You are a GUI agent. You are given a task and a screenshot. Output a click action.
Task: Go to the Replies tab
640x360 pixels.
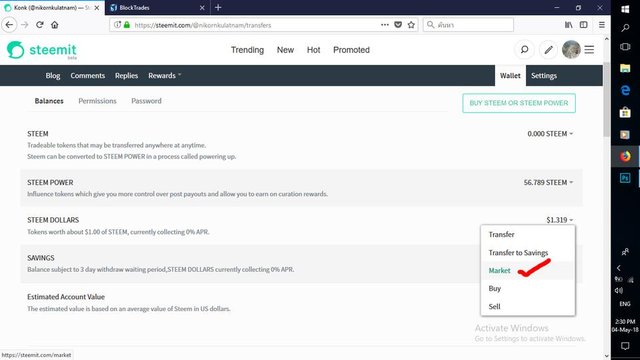pos(127,76)
